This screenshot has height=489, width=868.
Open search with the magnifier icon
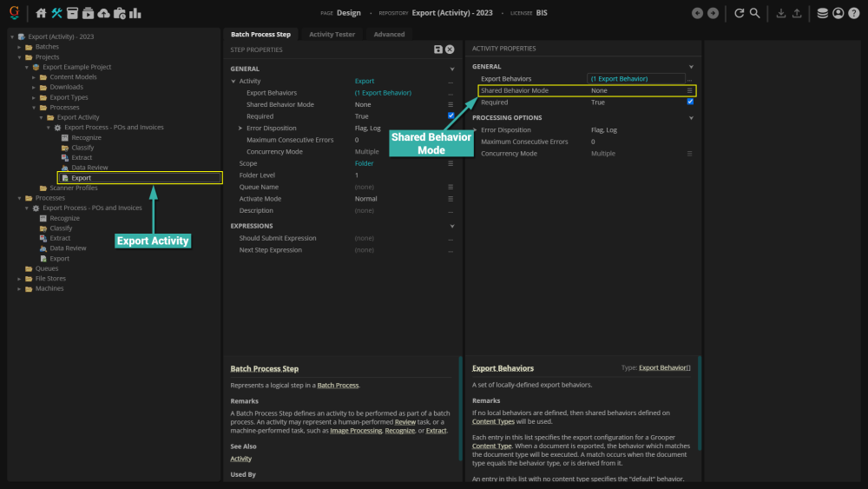pos(755,13)
